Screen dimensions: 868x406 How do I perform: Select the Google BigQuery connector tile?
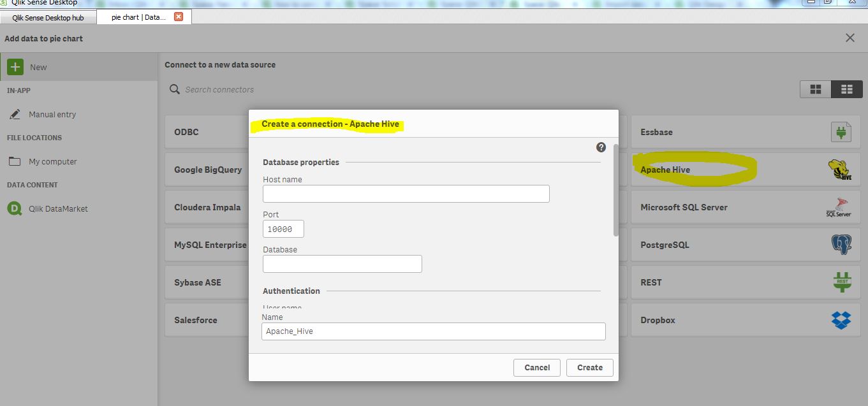[207, 170]
